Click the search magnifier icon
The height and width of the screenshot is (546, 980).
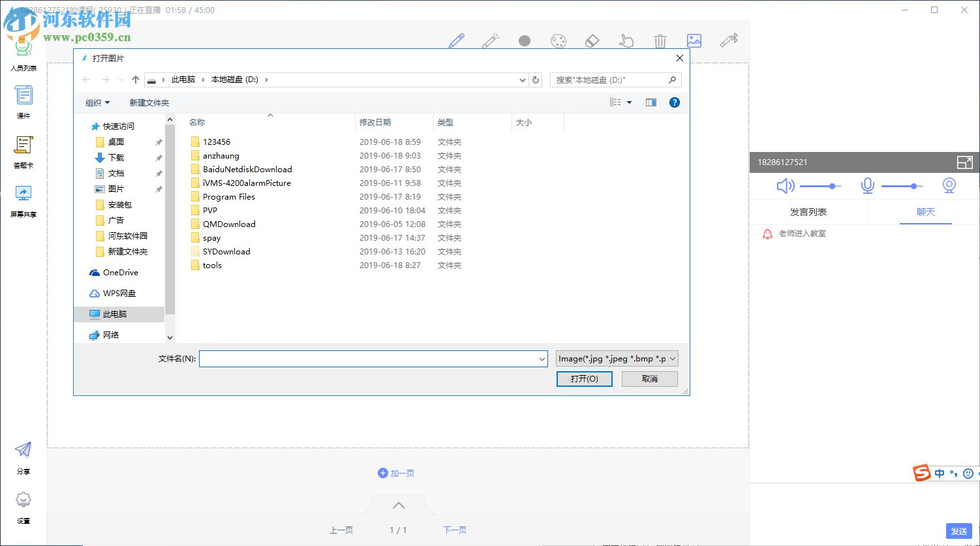tap(672, 80)
